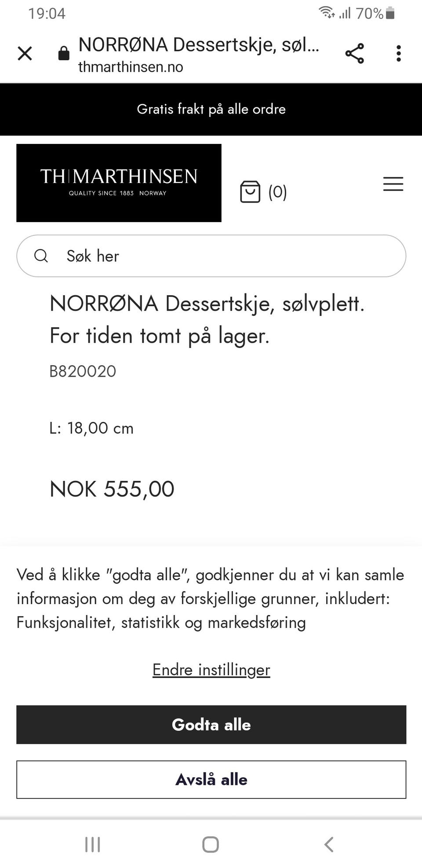422x868 pixels.
Task: Open the hamburger navigation menu
Action: [x=393, y=184]
